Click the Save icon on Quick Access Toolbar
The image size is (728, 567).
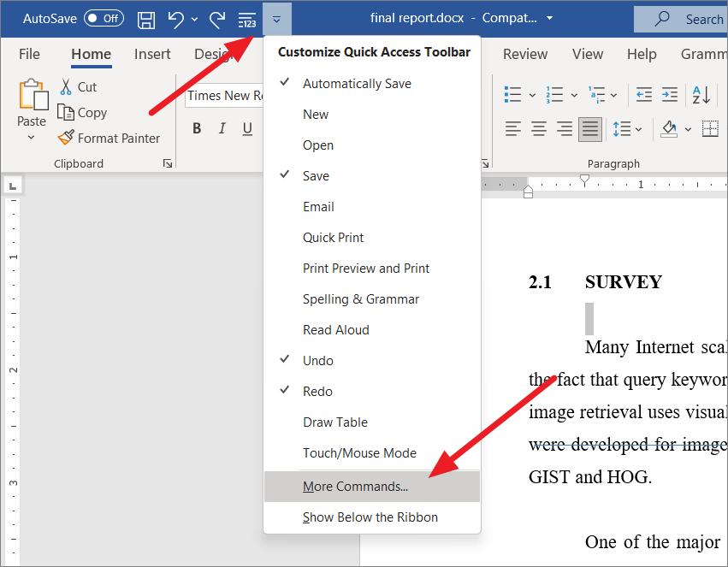[145, 18]
